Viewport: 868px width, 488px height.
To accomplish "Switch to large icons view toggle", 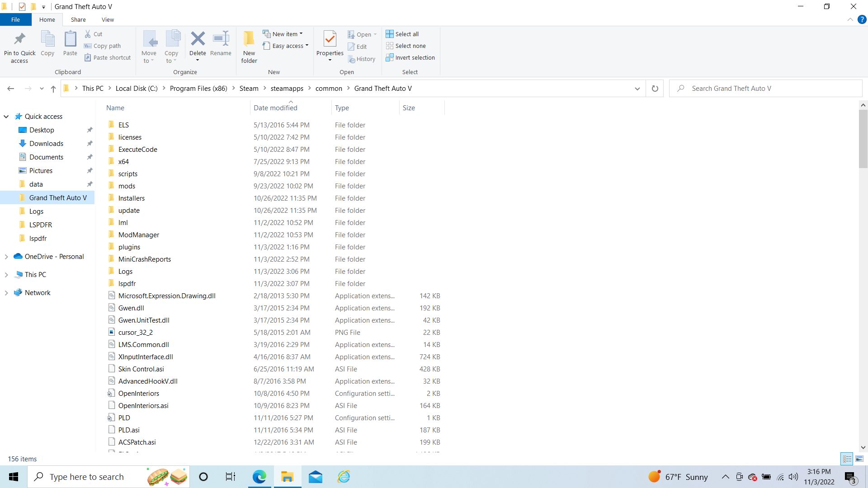I will [859, 459].
